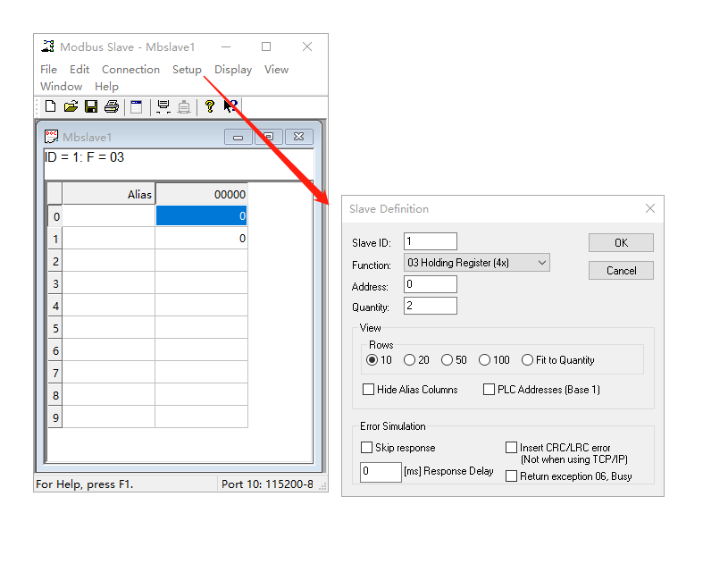Click the Disconnect toolbar icon
This screenshot has width=728, height=564.
(184, 106)
